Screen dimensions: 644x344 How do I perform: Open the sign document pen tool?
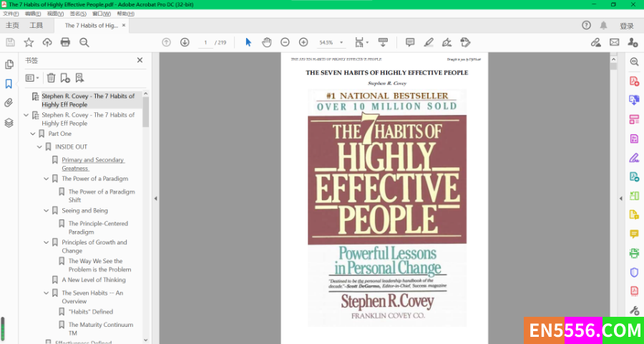pyautogui.click(x=447, y=42)
